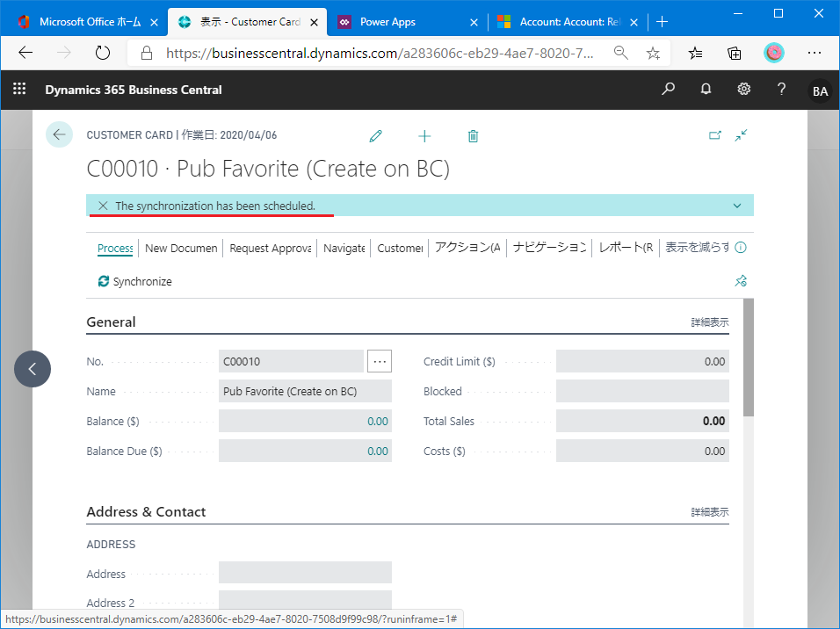This screenshot has height=629, width=840.
Task: Open the browser zoom magnifier control
Action: coord(621,53)
